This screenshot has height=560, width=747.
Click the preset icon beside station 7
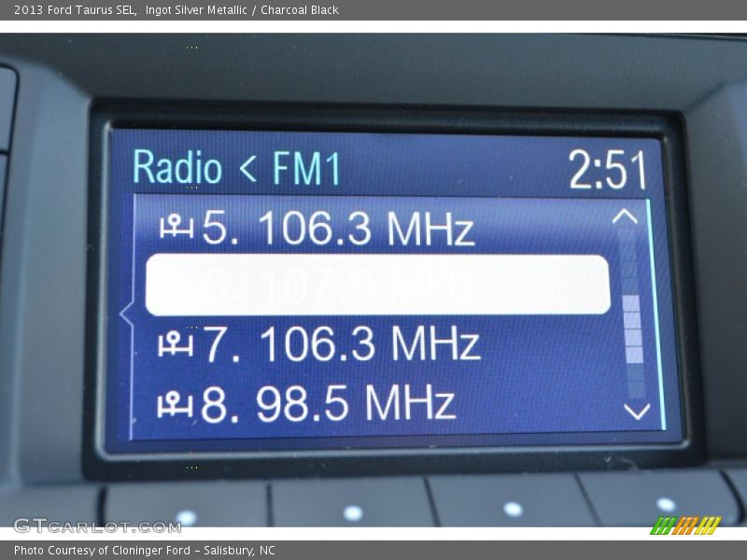coord(176,343)
